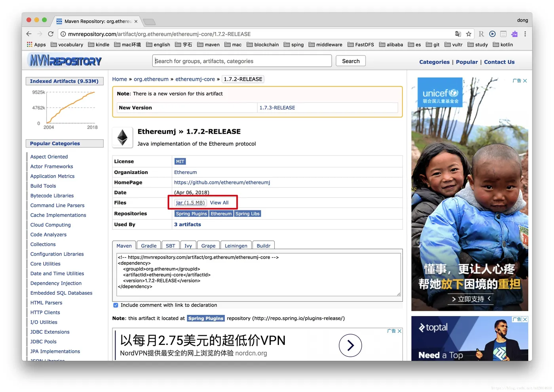This screenshot has width=554, height=392.
Task: Click the translate page icon
Action: pos(458,34)
